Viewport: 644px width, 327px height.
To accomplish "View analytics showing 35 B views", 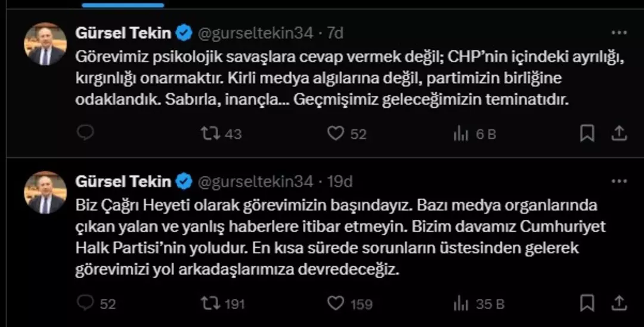I will [x=461, y=303].
